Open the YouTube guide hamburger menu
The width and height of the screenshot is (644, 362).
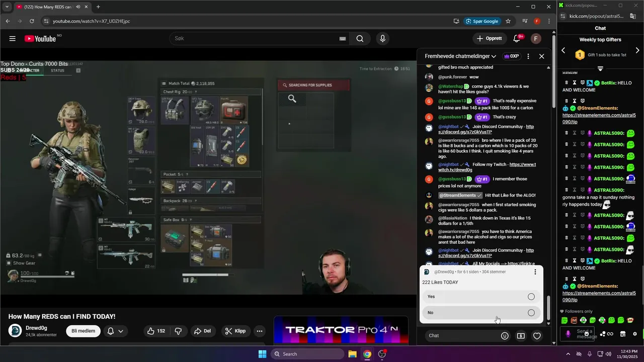[x=13, y=39]
